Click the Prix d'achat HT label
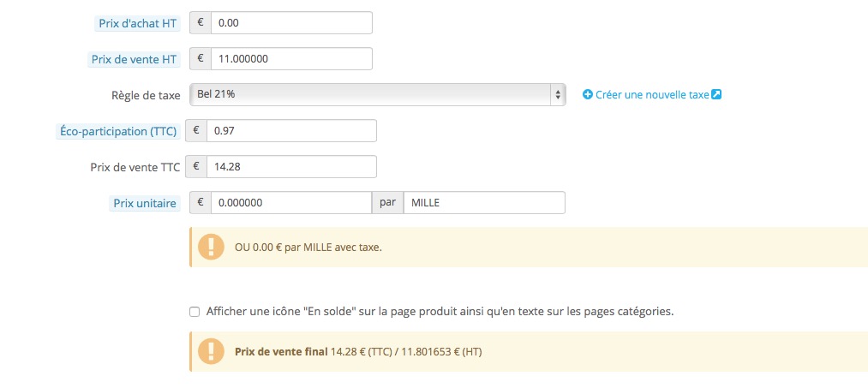This screenshot has height=388, width=868. click(138, 24)
